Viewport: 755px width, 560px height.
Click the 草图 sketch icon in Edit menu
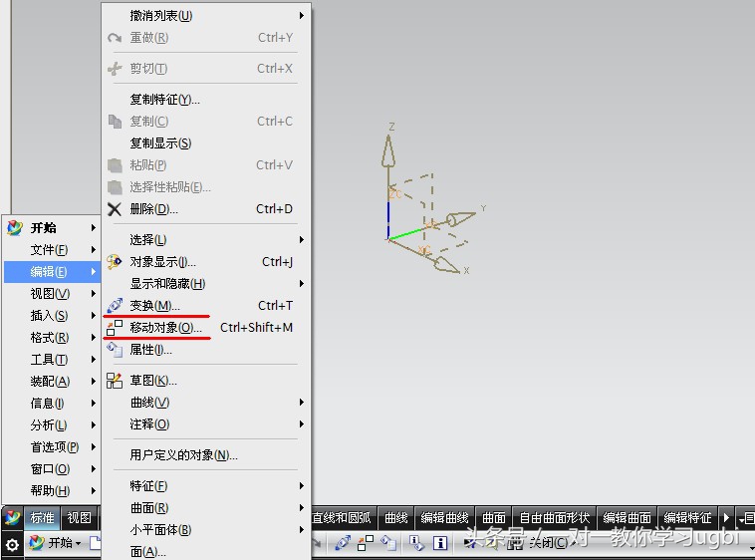(115, 381)
